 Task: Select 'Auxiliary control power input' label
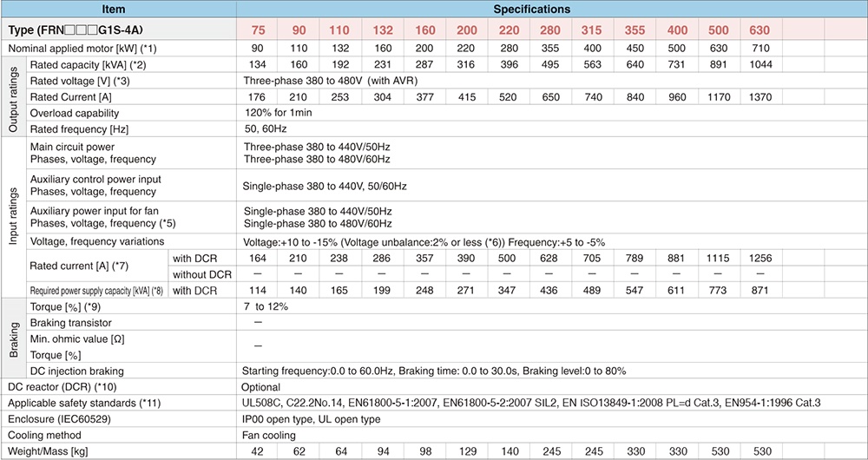tap(95, 180)
